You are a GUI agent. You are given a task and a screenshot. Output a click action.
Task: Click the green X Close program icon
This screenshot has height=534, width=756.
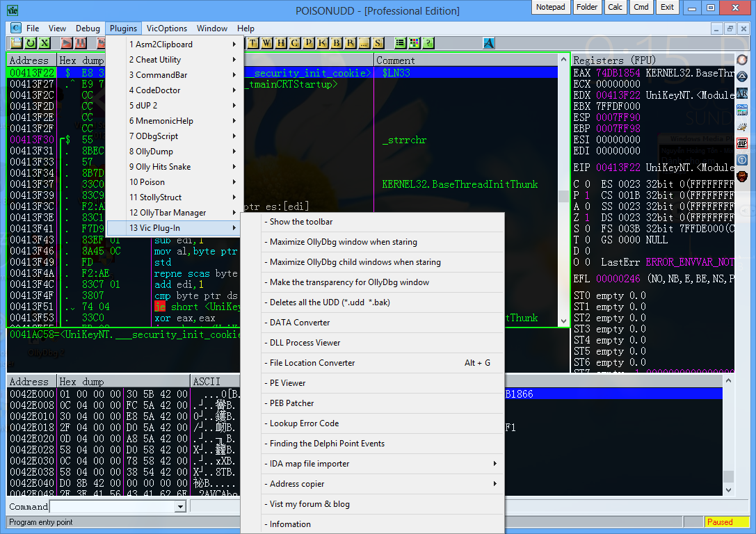(x=45, y=43)
